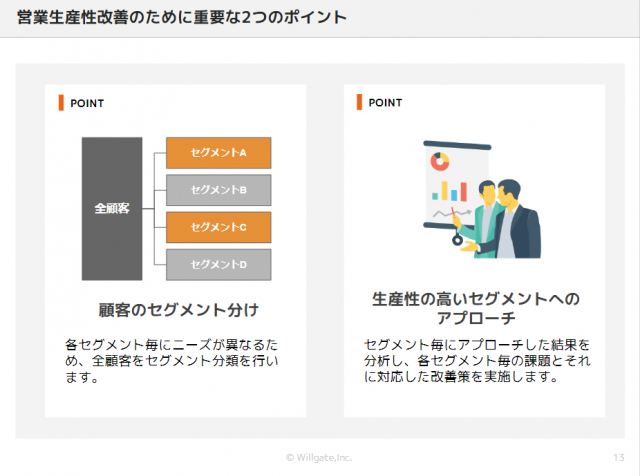
Task: Click the © Willgate,Inc. footer text
Action: (319, 458)
